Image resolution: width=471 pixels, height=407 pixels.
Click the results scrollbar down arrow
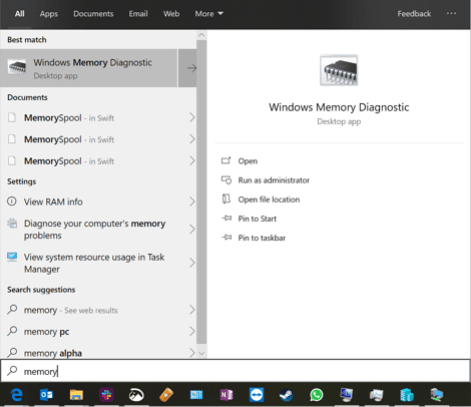(201, 353)
